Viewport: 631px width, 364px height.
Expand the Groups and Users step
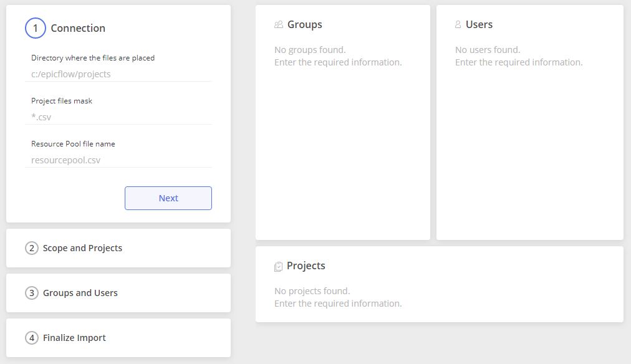(x=118, y=293)
